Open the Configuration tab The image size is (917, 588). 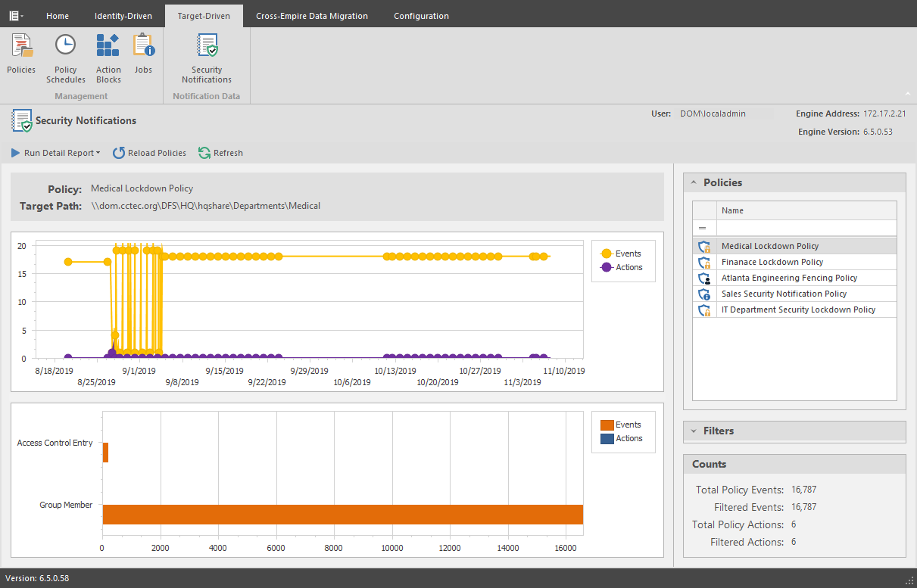(421, 16)
